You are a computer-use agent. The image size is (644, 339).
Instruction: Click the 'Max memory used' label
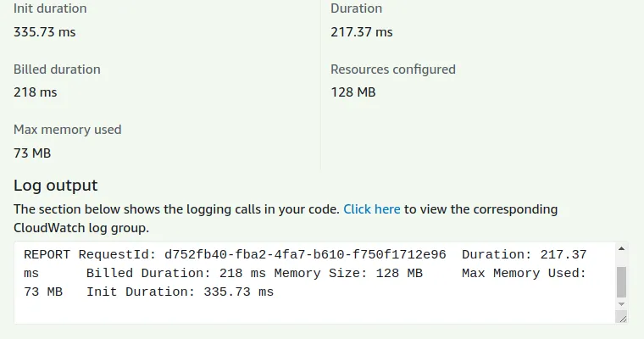point(68,130)
